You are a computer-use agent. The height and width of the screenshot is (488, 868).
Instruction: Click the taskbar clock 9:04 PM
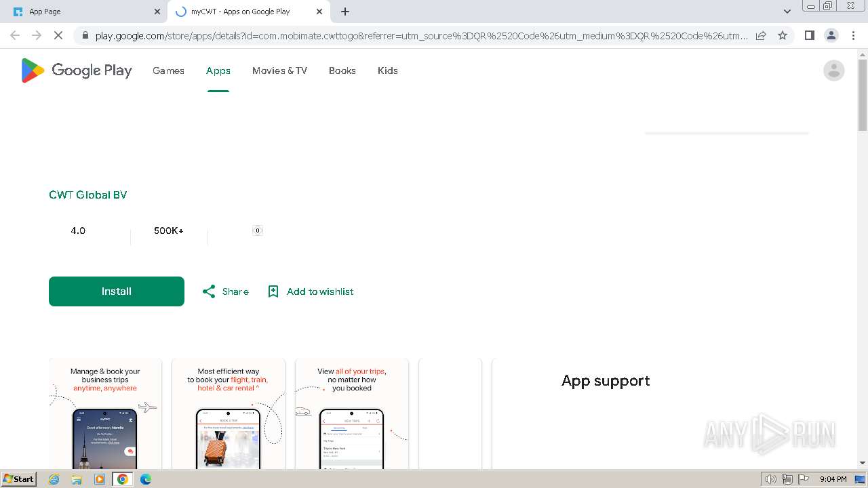(833, 479)
